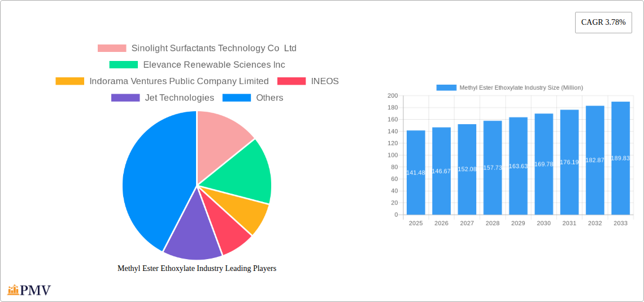This screenshot has width=644, height=302.
Task: Click Indorama Ventures Public Company Limited label
Action: tap(179, 81)
